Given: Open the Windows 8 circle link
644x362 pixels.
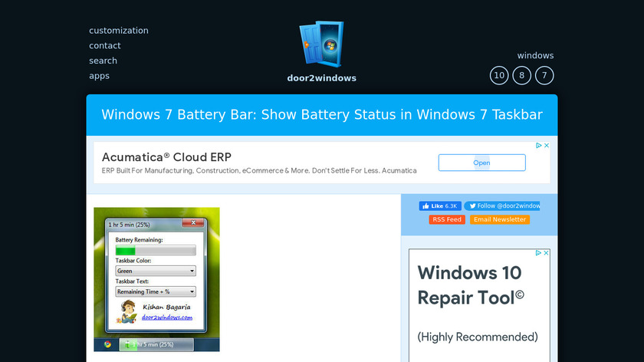Looking at the screenshot, I should (521, 76).
